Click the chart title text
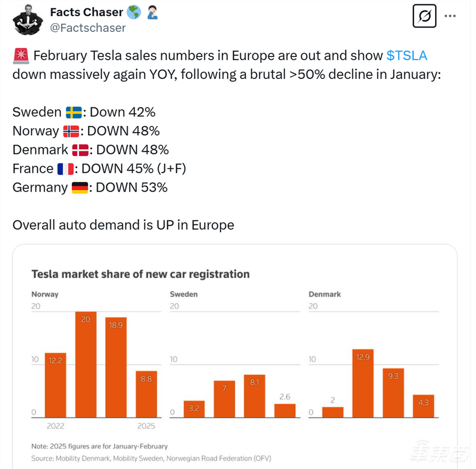476x469 pixels. (x=141, y=274)
